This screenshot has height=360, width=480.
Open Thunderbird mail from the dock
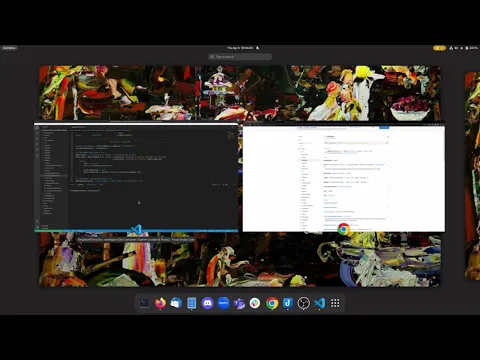tap(176, 303)
